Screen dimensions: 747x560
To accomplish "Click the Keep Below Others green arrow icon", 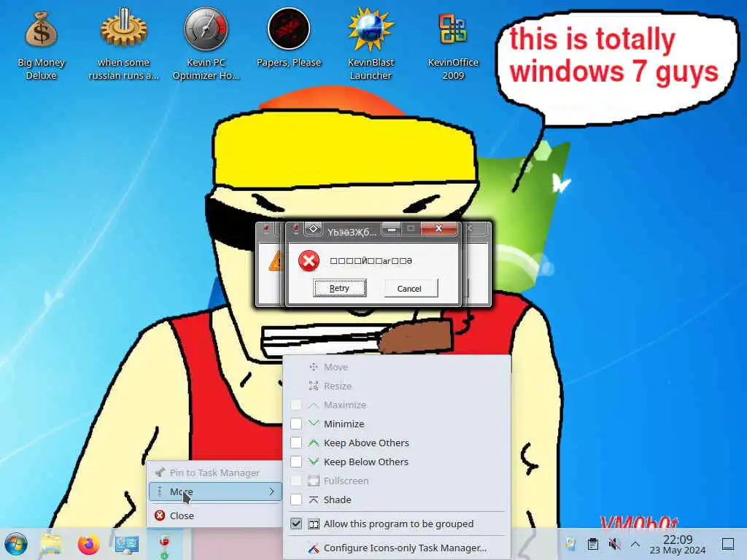I will [314, 462].
